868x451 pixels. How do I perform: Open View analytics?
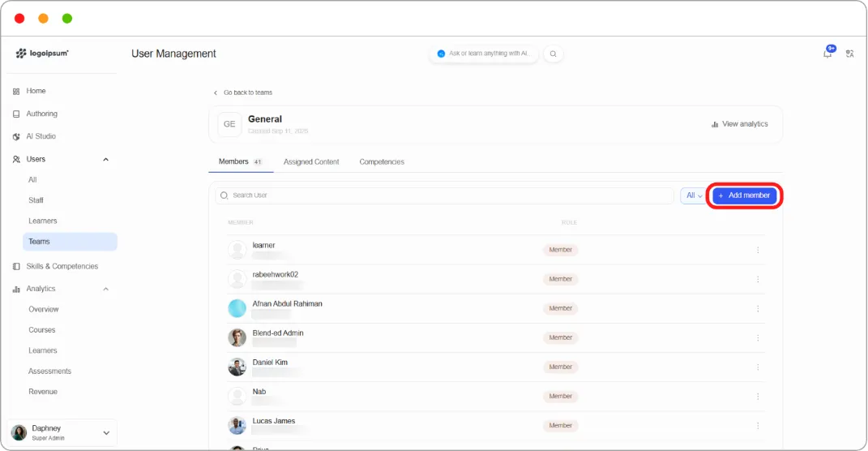(740, 124)
